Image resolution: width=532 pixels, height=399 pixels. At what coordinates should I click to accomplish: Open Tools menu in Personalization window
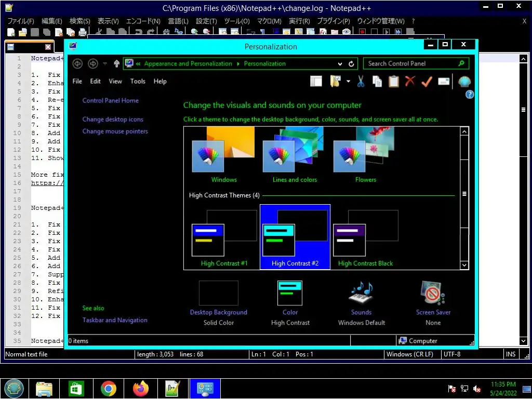pyautogui.click(x=138, y=82)
